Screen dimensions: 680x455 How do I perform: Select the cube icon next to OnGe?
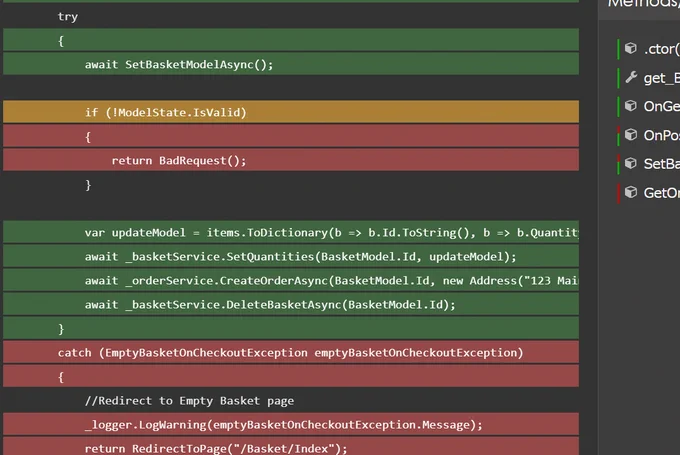[631, 106]
